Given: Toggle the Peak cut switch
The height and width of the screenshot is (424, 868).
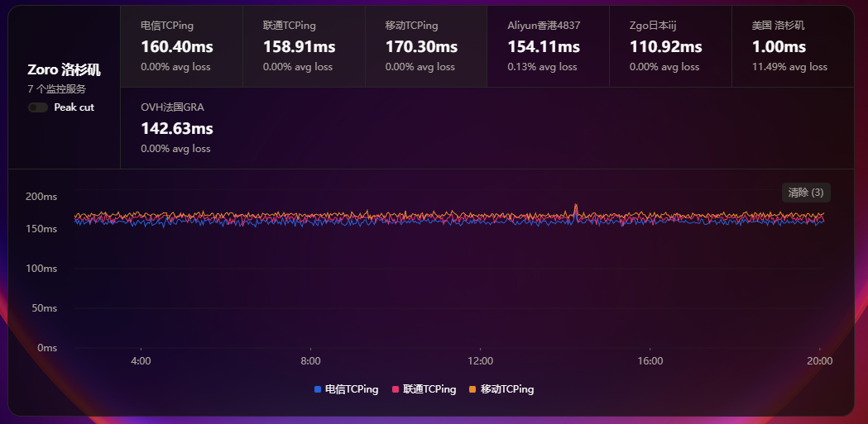Looking at the screenshot, I should click(x=37, y=107).
